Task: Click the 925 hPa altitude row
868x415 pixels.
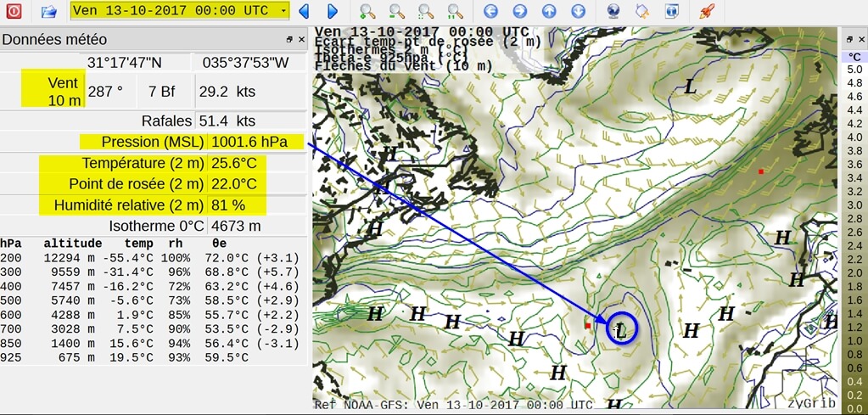Action: click(x=125, y=358)
